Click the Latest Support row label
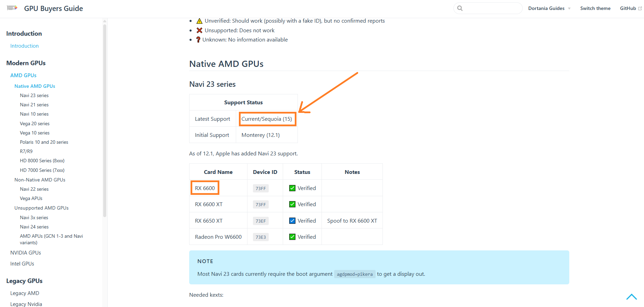The image size is (644, 307). pyautogui.click(x=212, y=119)
